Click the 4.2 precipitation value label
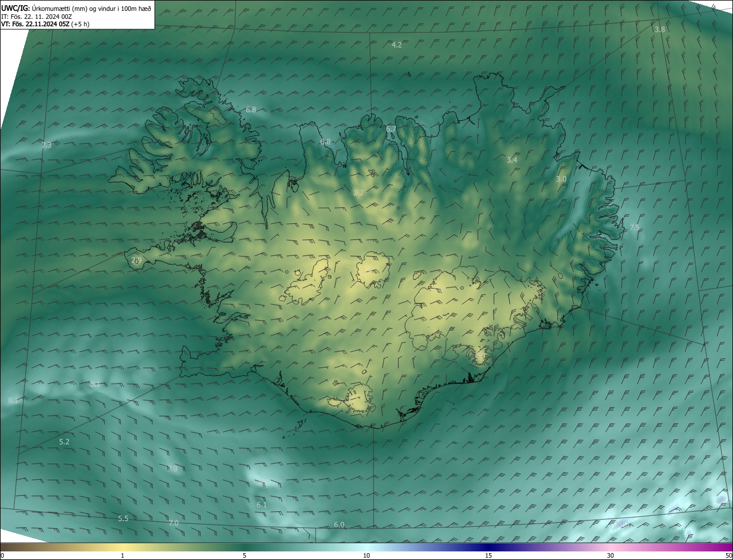 [396, 45]
